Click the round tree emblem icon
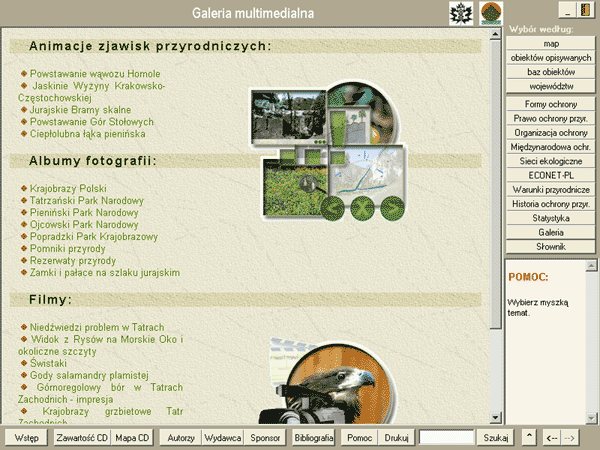Image resolution: width=600 pixels, height=450 pixels. click(x=490, y=13)
